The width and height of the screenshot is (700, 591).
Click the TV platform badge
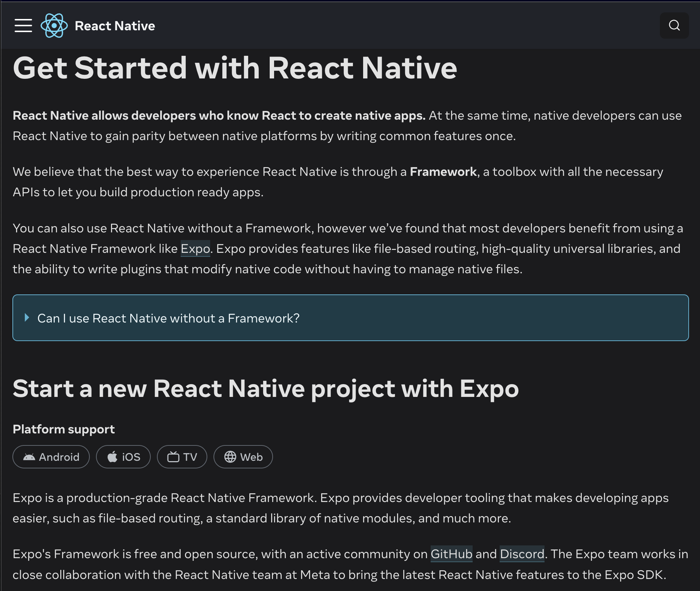click(x=182, y=457)
